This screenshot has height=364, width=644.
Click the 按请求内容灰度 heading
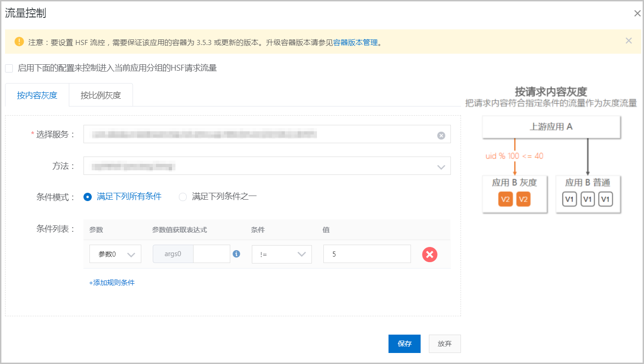(x=551, y=91)
